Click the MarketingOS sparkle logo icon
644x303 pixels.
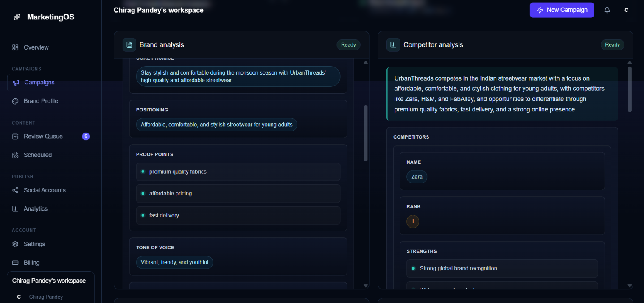pyautogui.click(x=17, y=17)
